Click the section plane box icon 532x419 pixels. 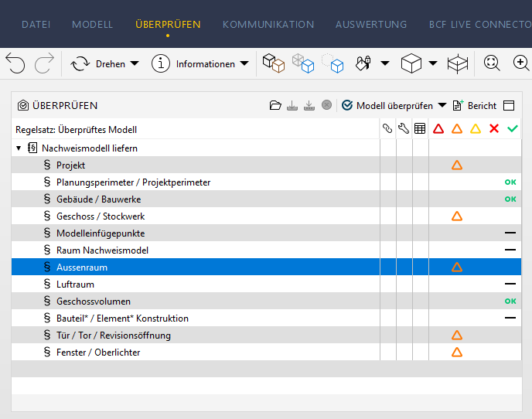(457, 63)
